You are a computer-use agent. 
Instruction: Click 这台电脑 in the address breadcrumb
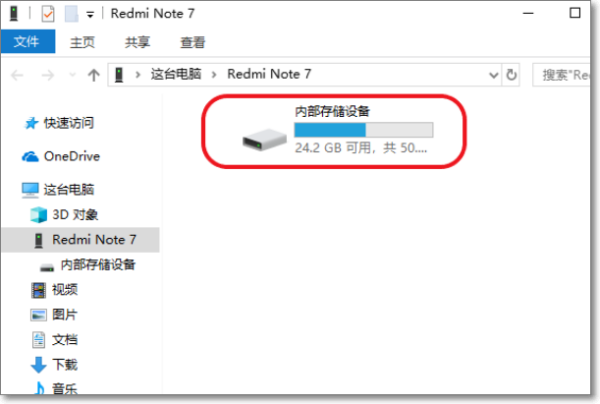click(x=176, y=74)
